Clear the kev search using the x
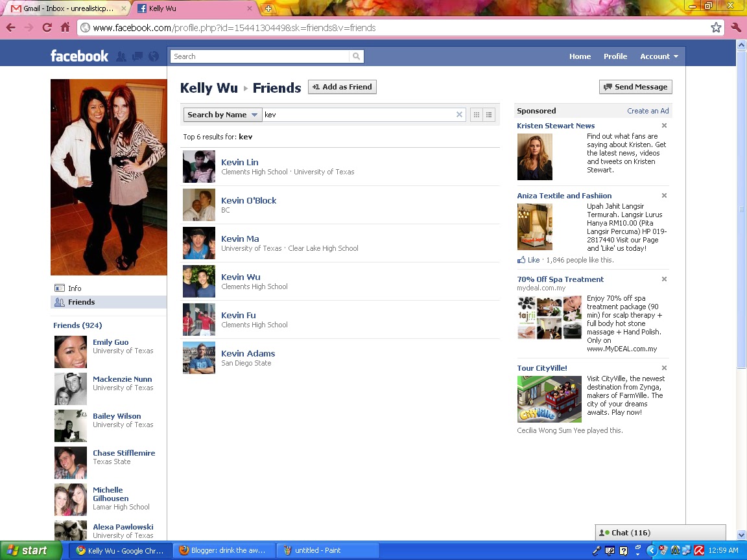 tap(459, 114)
